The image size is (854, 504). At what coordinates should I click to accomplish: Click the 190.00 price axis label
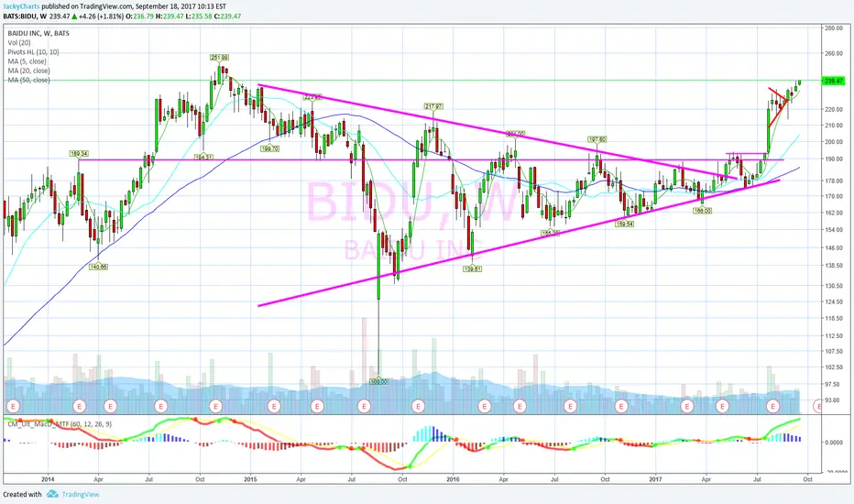(834, 159)
